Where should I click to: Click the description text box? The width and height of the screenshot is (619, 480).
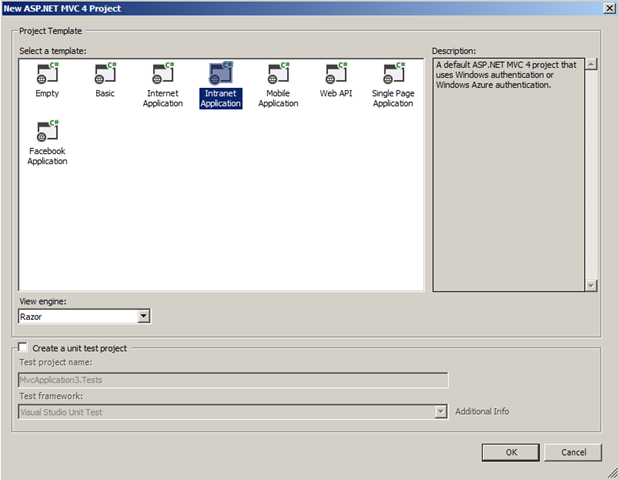tap(508, 175)
